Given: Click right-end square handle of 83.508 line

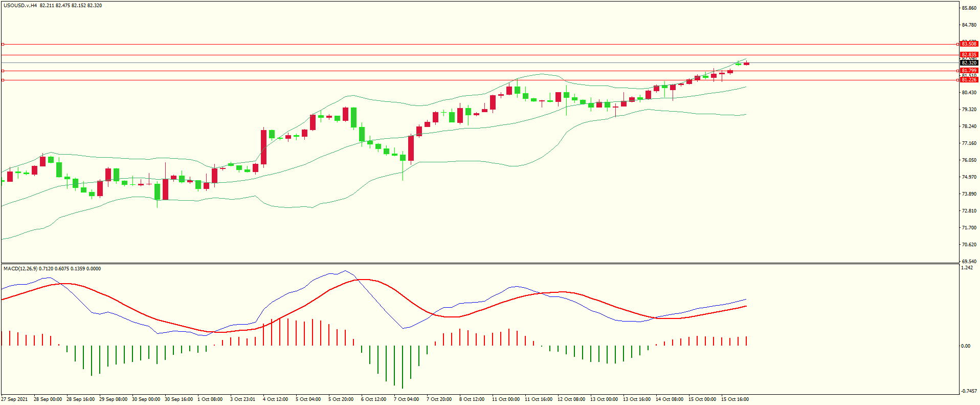Looking at the screenshot, I should point(957,44).
